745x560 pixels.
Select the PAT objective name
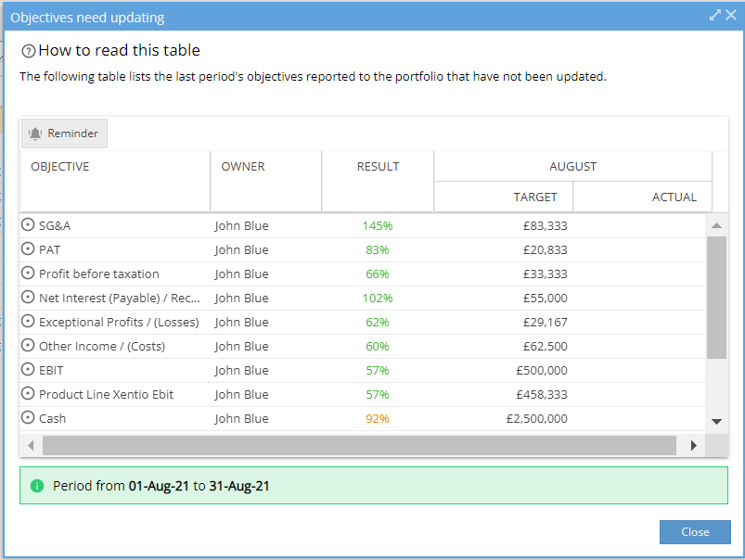tap(49, 249)
